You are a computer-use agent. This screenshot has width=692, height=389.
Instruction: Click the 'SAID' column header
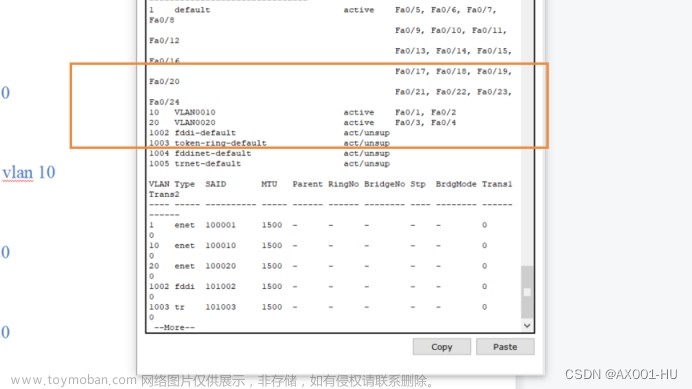(x=215, y=184)
